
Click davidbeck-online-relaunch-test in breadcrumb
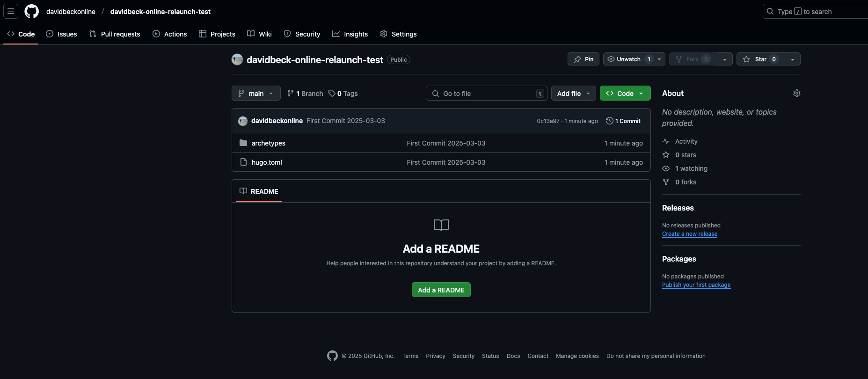[x=160, y=11]
